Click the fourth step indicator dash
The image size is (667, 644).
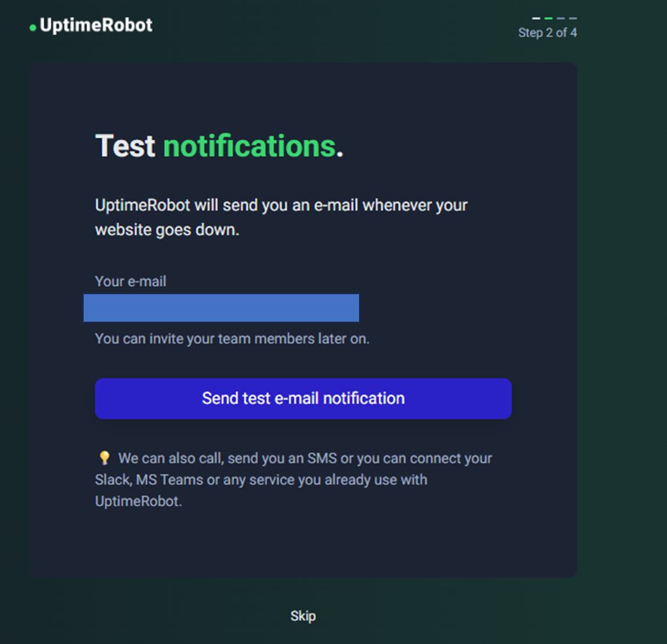573,18
